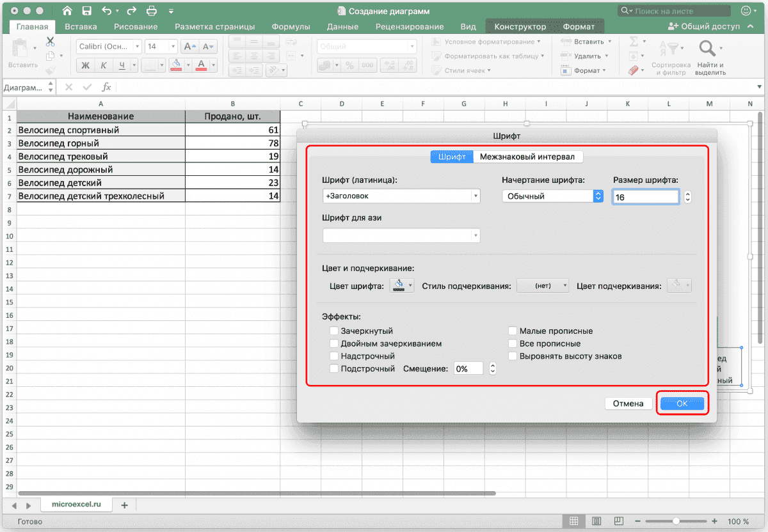Image resolution: width=768 pixels, height=532 pixels.
Task: Toggle the Все прописные checkbox
Action: coord(513,344)
